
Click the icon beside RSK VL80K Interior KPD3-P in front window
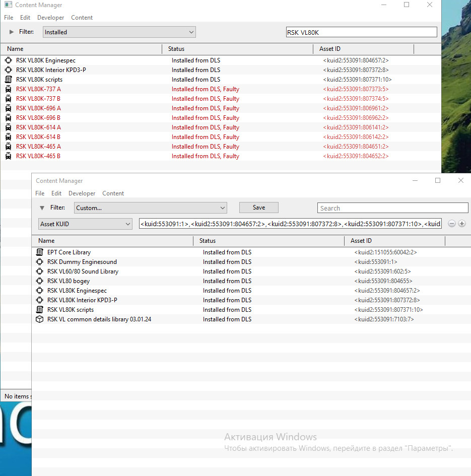pos(39,300)
